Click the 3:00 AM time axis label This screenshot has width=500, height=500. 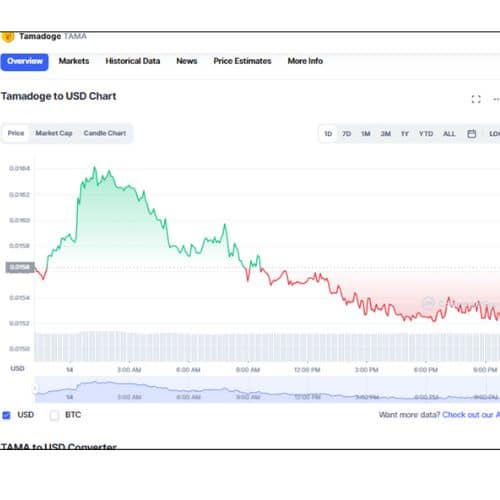[129, 370]
